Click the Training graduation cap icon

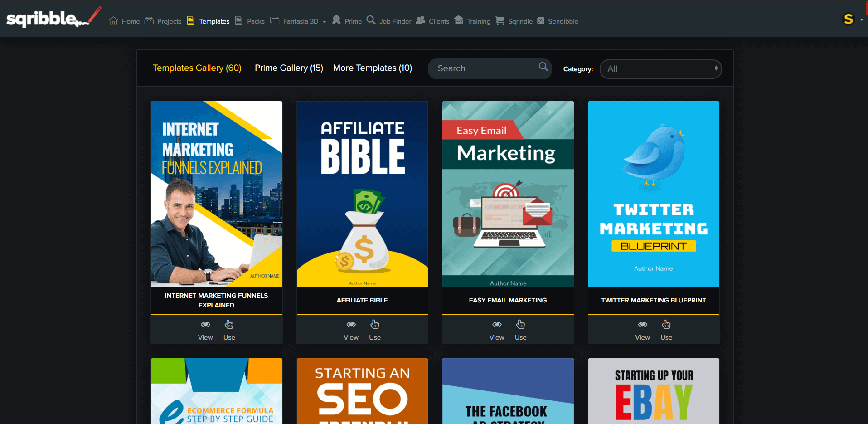pyautogui.click(x=459, y=20)
